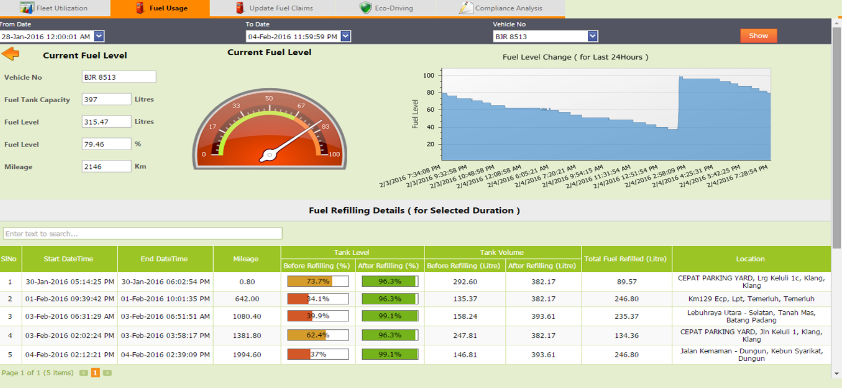This screenshot has height=392, width=847.
Task: Sort by Before Refilling (%) header
Action: point(318,266)
